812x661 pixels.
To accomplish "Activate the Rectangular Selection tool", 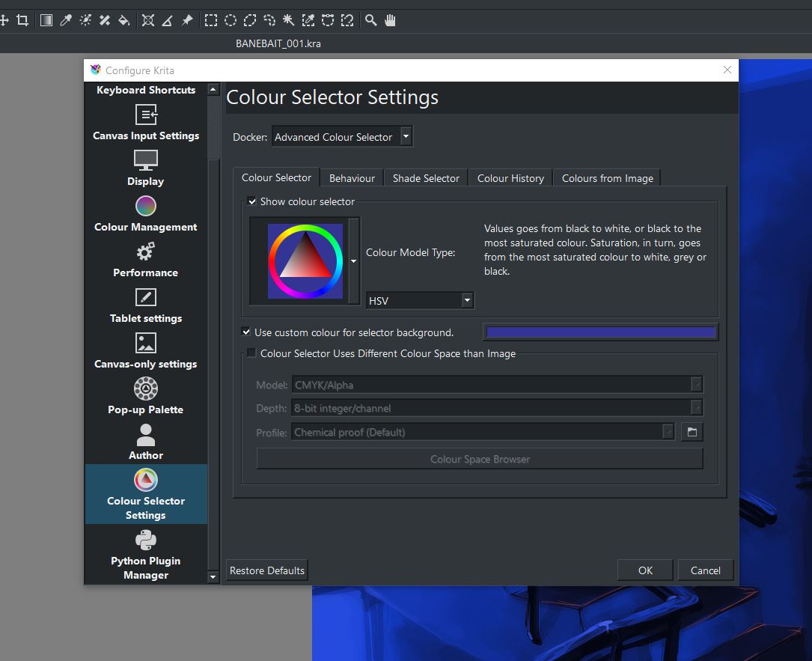I will (x=212, y=20).
